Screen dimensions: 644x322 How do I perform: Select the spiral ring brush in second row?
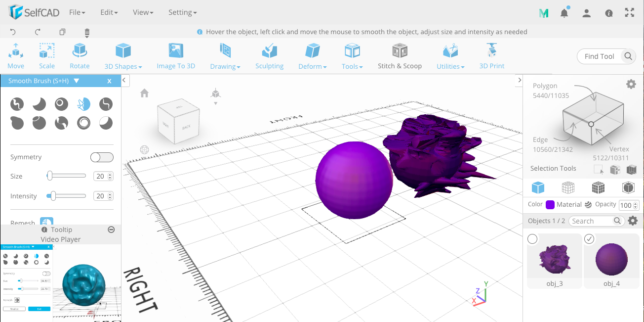click(83, 123)
